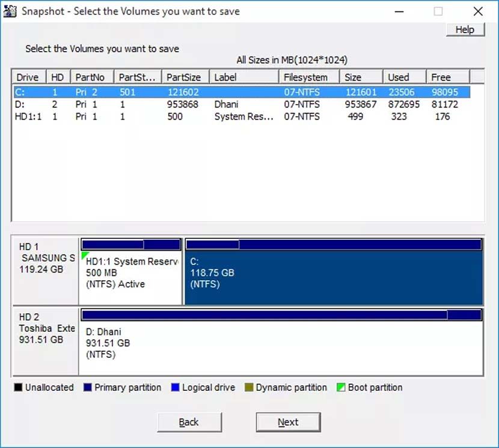Open the Help button
This screenshot has height=448, width=499.
(x=465, y=29)
